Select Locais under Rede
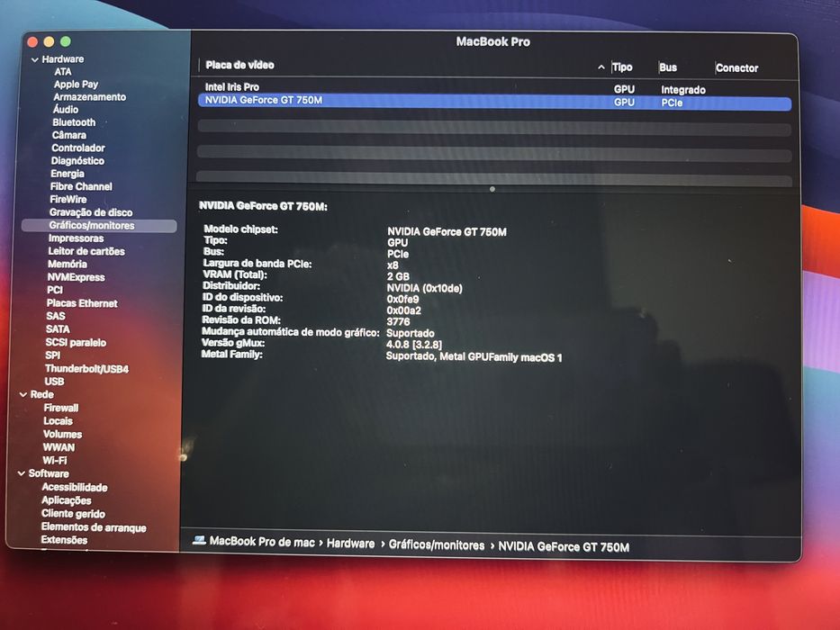840x630 pixels. 58,421
